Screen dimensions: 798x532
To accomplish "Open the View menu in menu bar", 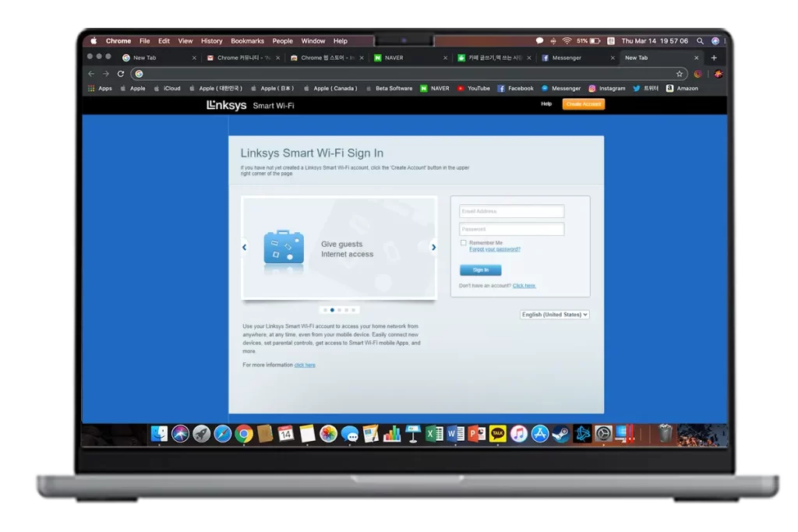I will tap(185, 41).
